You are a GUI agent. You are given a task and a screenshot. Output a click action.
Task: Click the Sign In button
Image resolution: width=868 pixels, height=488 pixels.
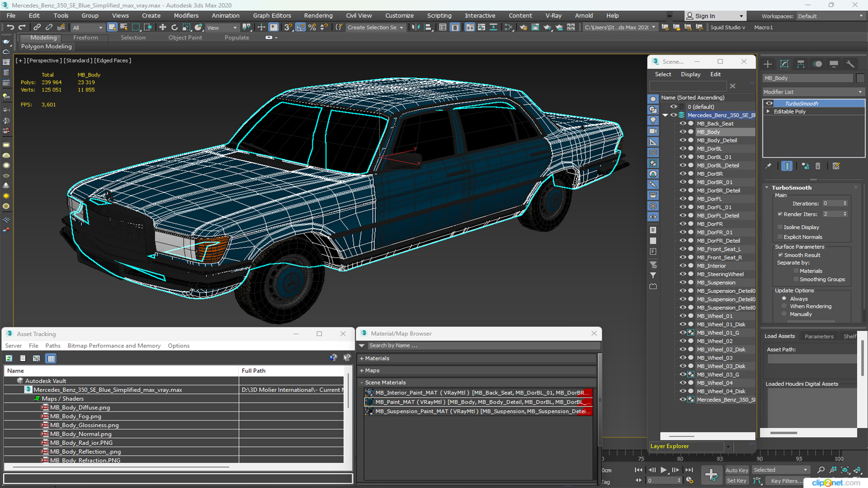click(714, 16)
